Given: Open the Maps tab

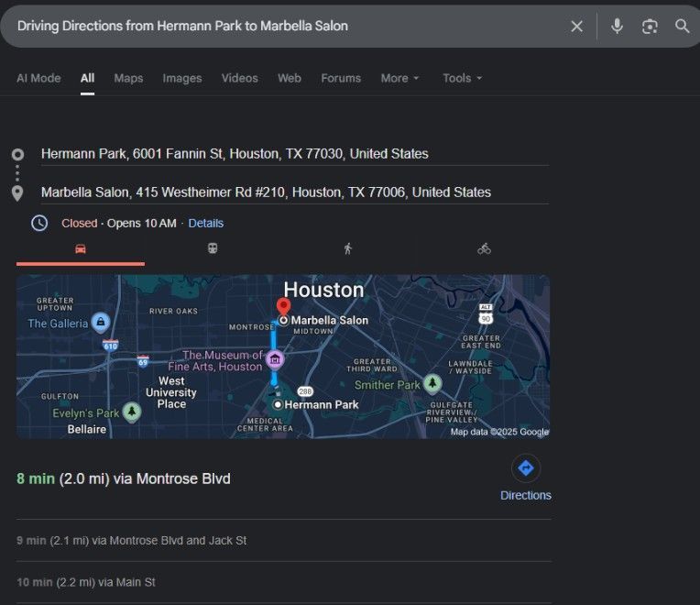Looking at the screenshot, I should coord(128,78).
